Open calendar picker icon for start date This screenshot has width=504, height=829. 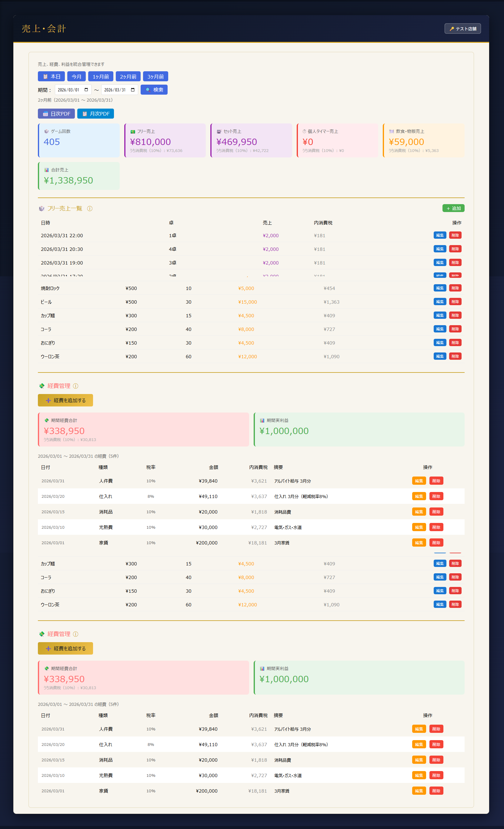point(86,90)
